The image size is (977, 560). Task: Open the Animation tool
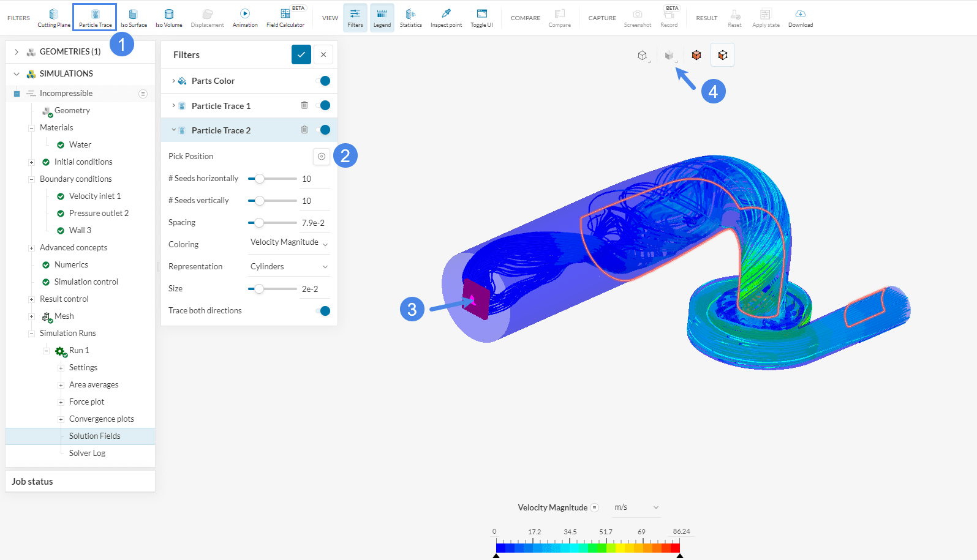(245, 18)
